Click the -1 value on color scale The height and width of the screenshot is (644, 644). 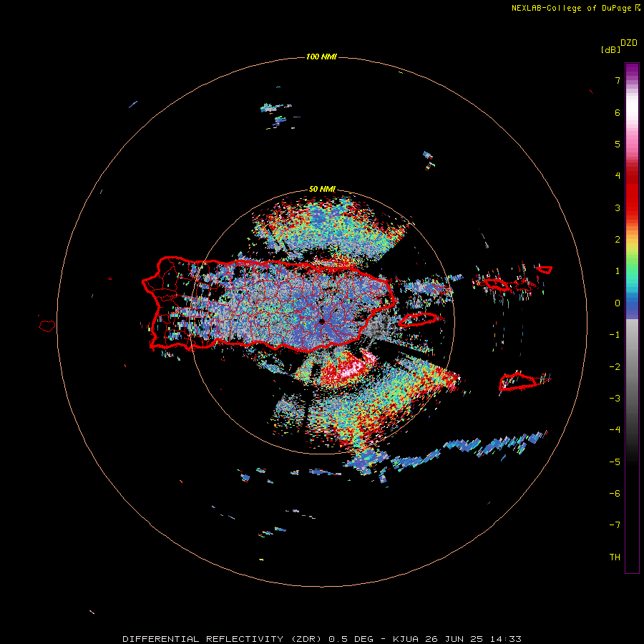click(x=615, y=335)
